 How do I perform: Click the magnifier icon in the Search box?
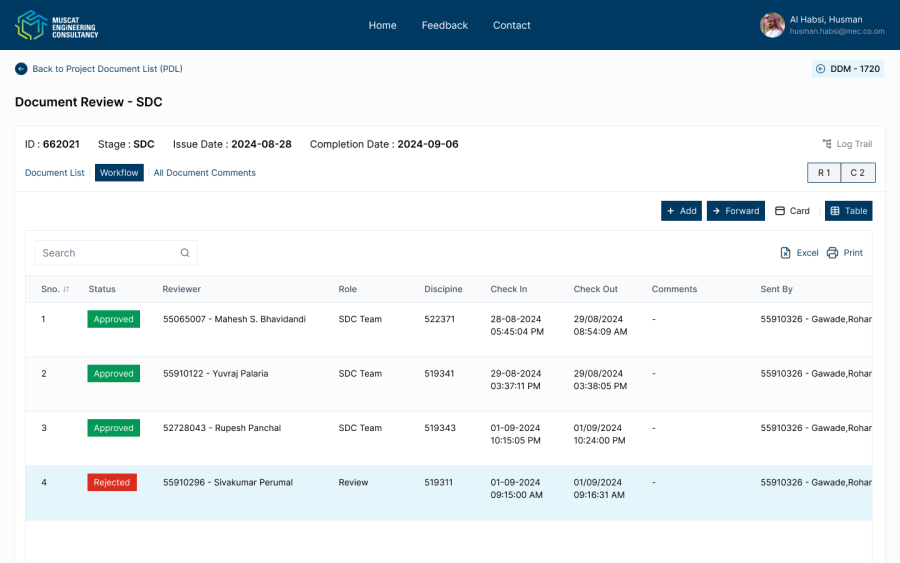pyautogui.click(x=185, y=253)
